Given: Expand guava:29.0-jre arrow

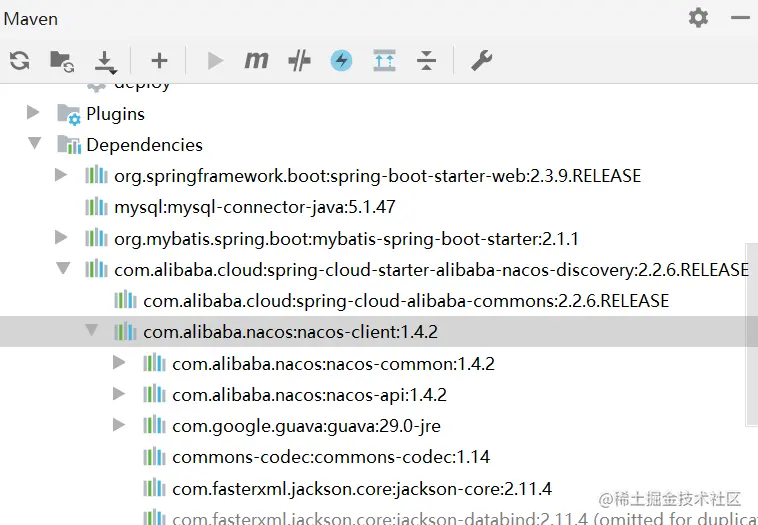Looking at the screenshot, I should tap(119, 425).
